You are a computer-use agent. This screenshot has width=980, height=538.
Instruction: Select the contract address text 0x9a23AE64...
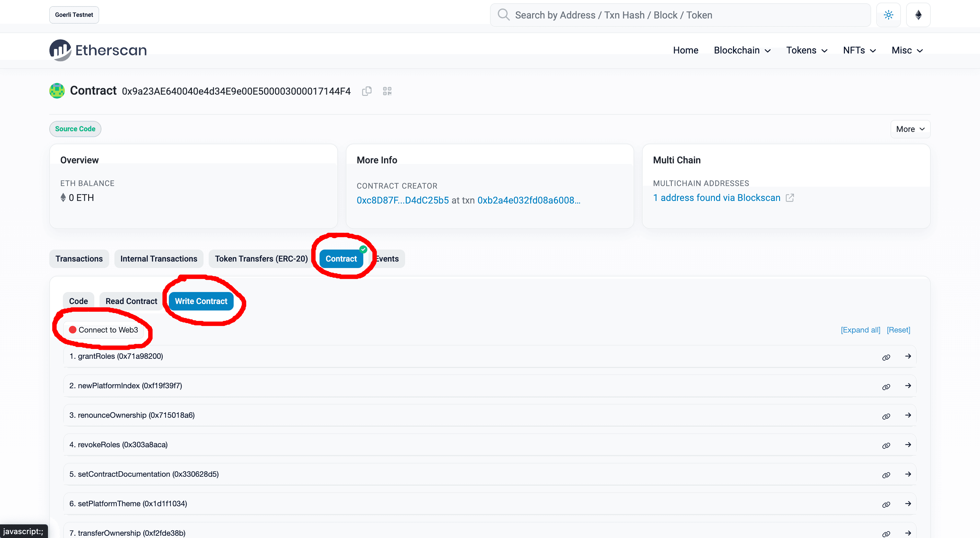tap(236, 91)
